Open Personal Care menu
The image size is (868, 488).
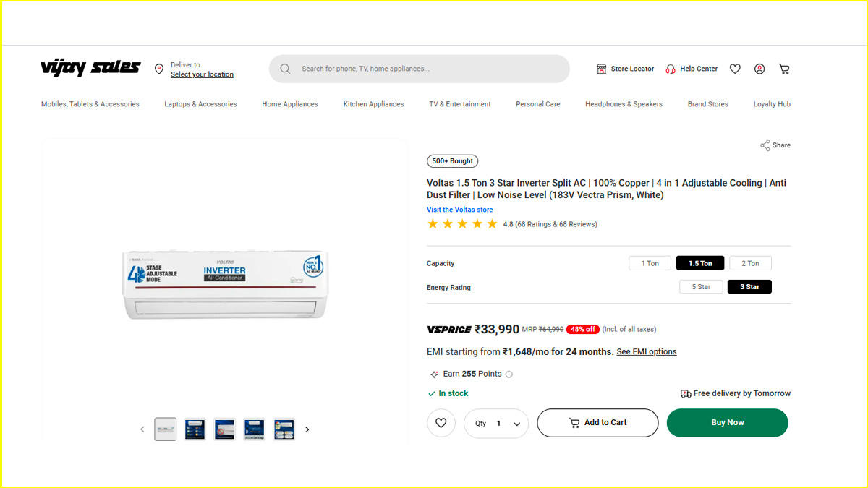click(x=538, y=104)
